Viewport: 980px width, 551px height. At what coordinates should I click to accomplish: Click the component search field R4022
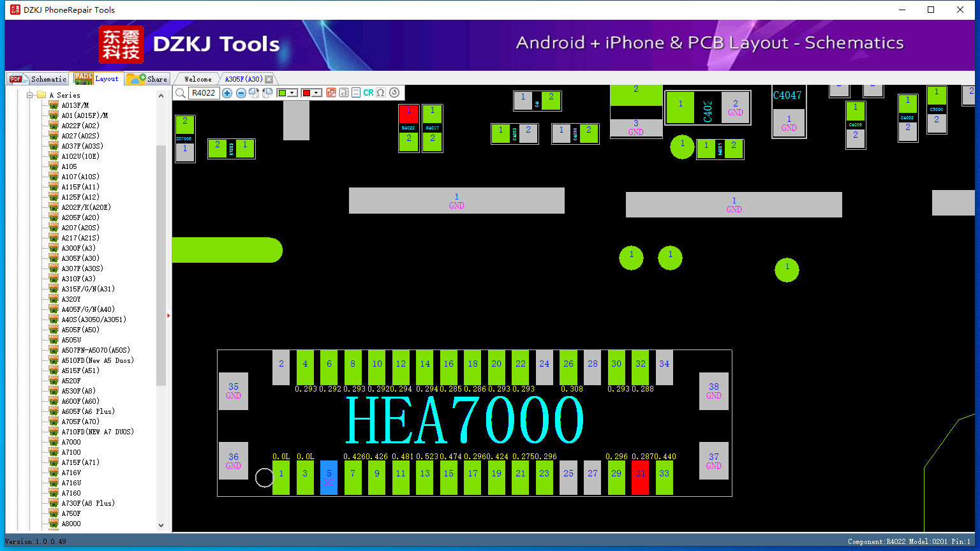204,93
